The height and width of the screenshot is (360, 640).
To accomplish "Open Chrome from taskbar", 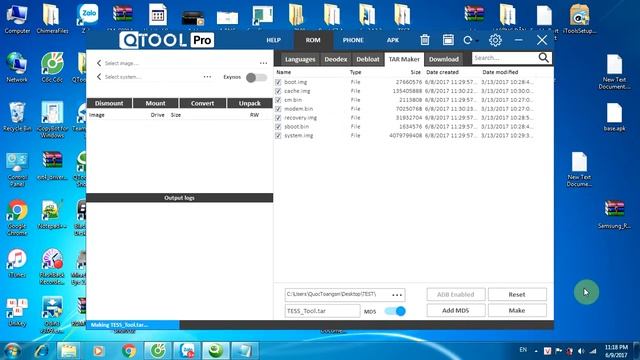I will [129, 351].
